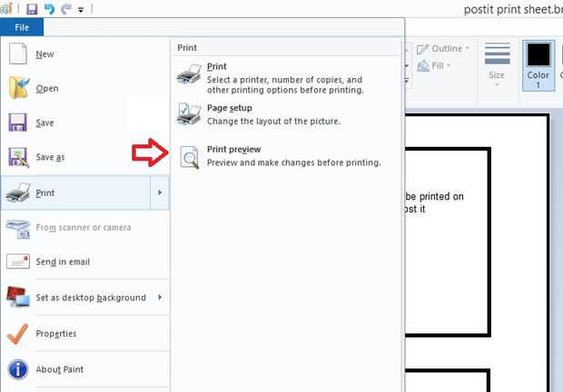563x392 pixels.
Task: Click the Save as floppy-and-pencil icon
Action: pyautogui.click(x=18, y=157)
